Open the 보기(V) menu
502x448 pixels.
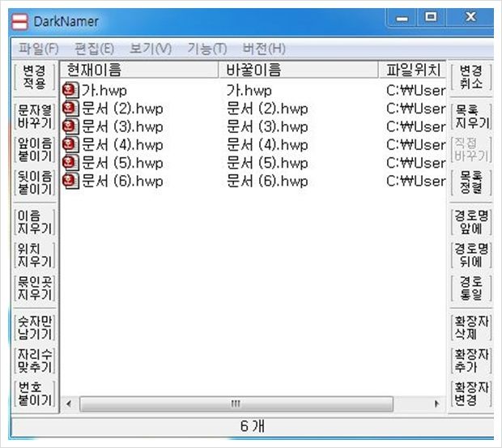151,49
